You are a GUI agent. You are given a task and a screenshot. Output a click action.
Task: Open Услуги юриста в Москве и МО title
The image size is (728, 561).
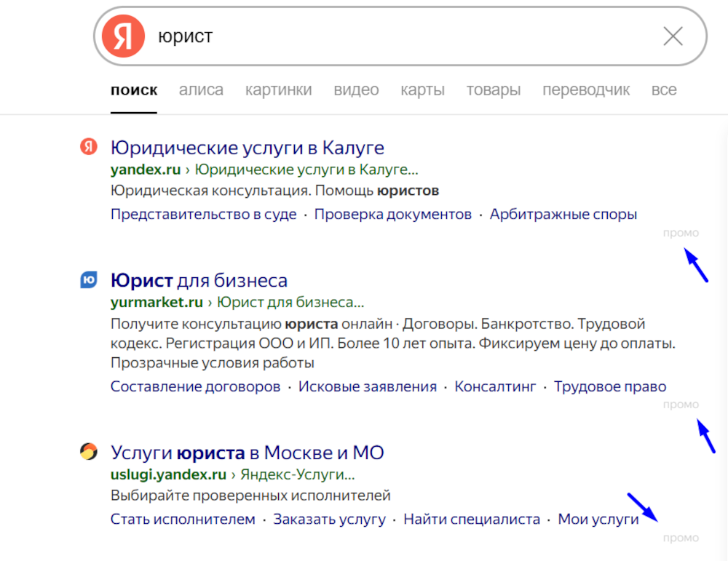pos(247,453)
